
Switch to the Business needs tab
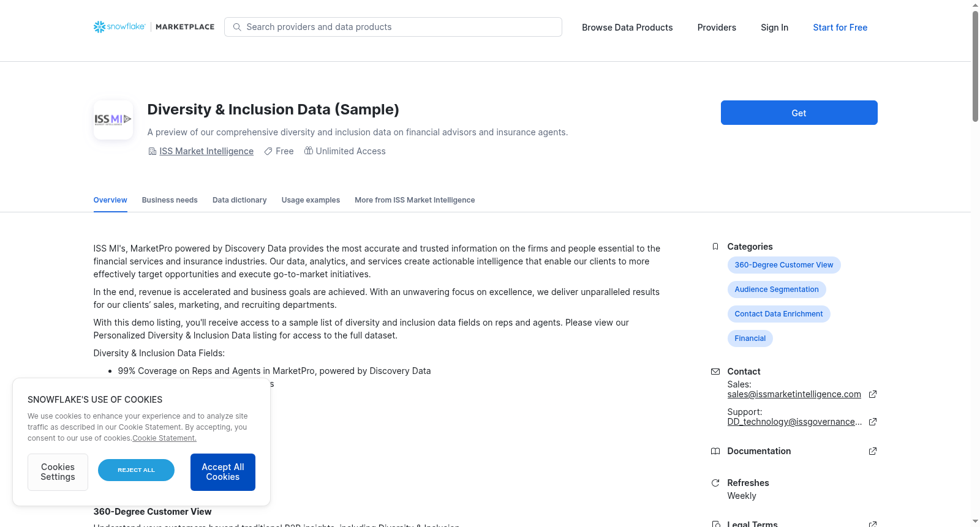click(170, 200)
